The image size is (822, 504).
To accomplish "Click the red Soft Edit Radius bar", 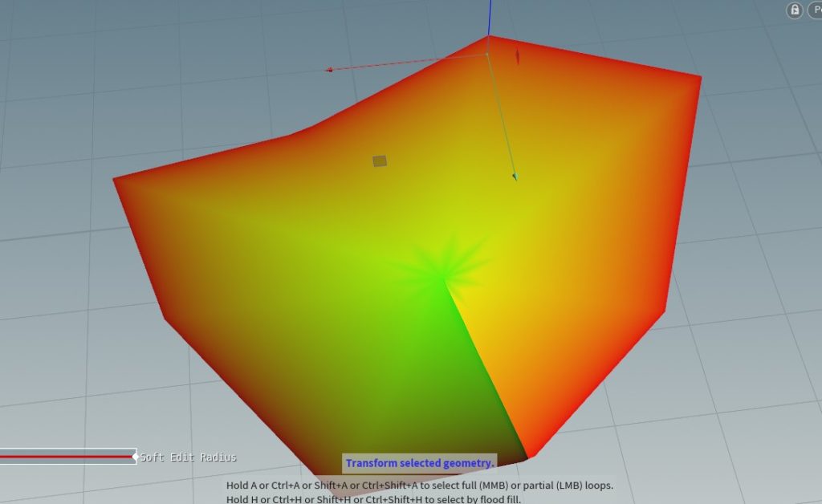I will pyautogui.click(x=66, y=457).
